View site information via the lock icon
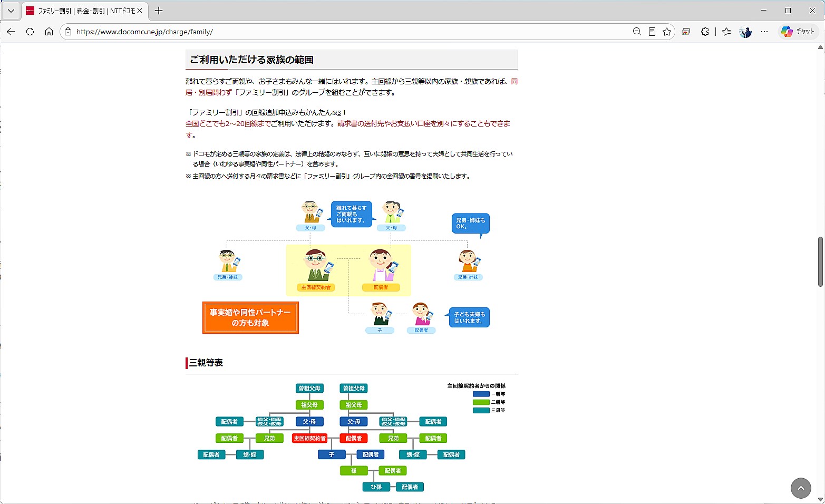Image resolution: width=825 pixels, height=504 pixels. tap(68, 32)
